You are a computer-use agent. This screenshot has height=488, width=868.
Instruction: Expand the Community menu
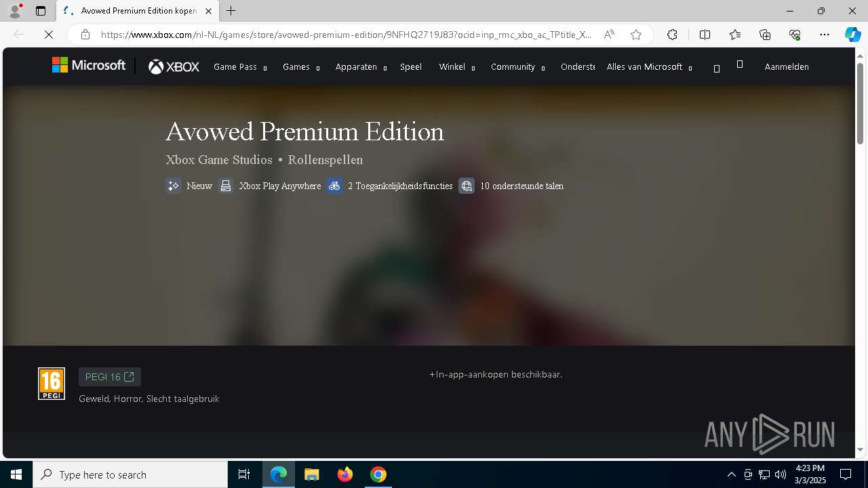(x=518, y=66)
